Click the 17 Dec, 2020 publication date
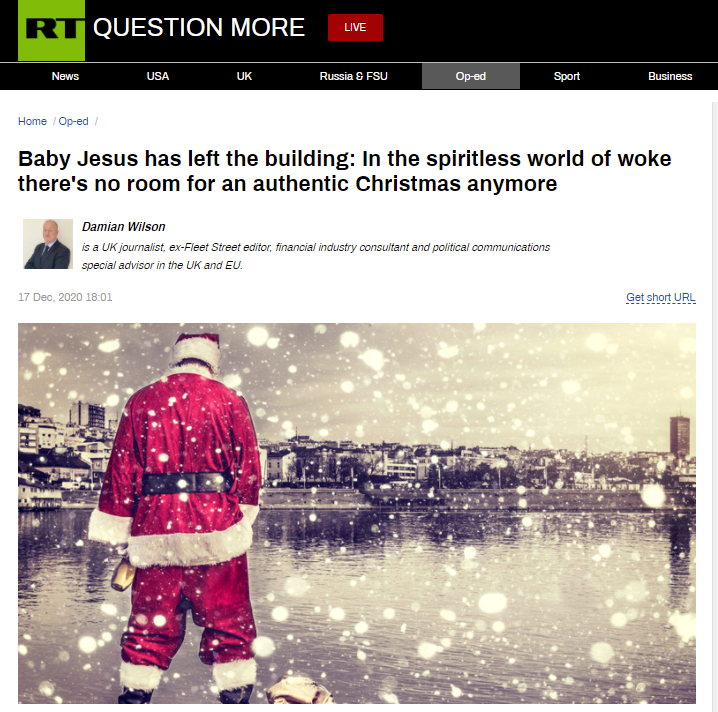718x712 pixels. click(x=65, y=297)
